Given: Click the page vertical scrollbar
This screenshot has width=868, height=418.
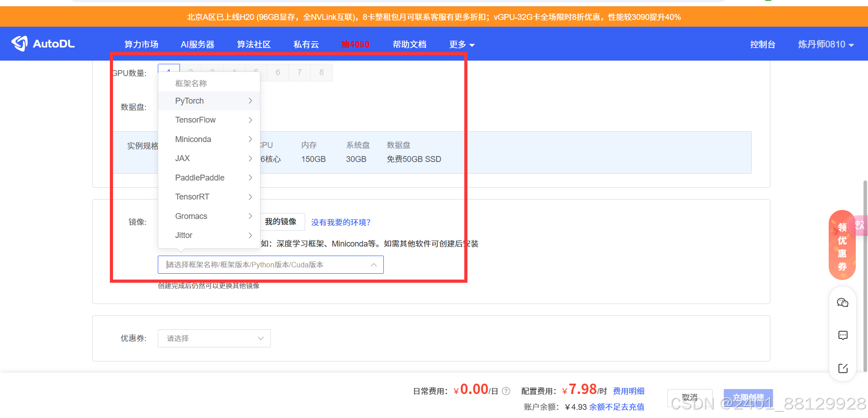Looking at the screenshot, I should tap(865, 276).
